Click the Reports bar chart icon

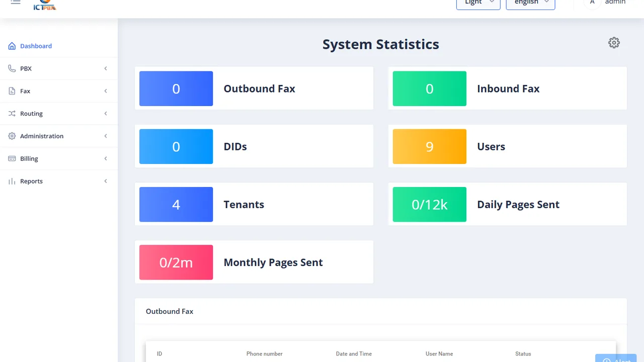point(12,182)
